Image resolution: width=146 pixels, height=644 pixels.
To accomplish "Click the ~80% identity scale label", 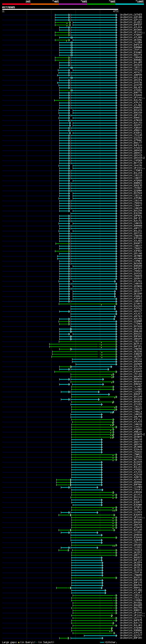I will click(x=112, y=2).
